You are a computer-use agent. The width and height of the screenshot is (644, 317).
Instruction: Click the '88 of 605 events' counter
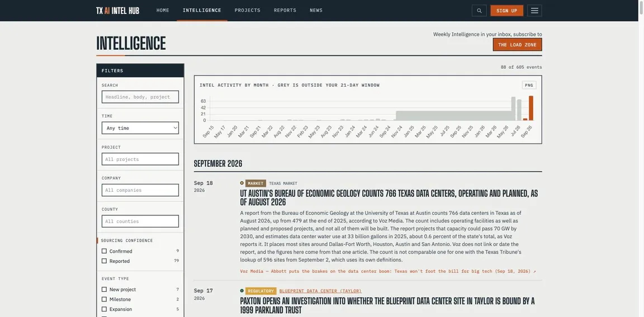[x=521, y=67]
